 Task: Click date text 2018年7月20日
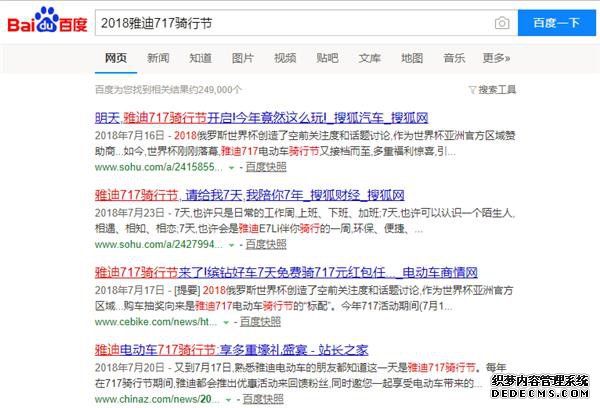point(130,367)
